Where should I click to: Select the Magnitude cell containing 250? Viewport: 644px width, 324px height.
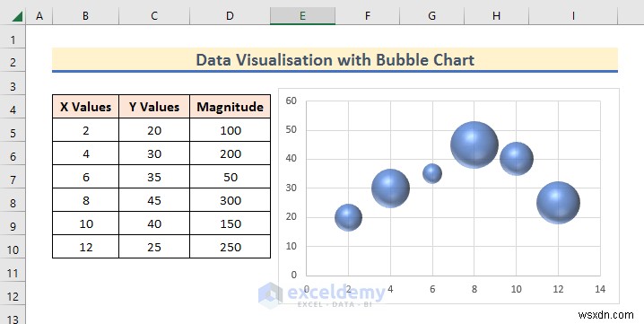[230, 247]
